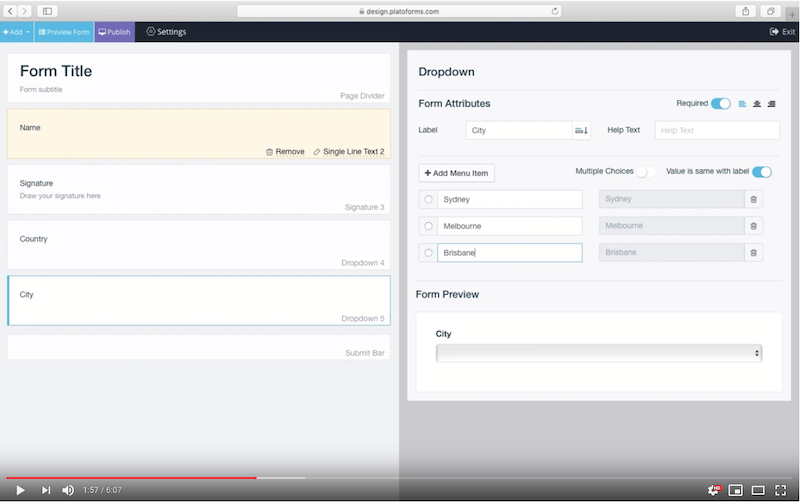Screen dimensions: 800x504
Task: Turn off the Required toggle
Action: 720,104
